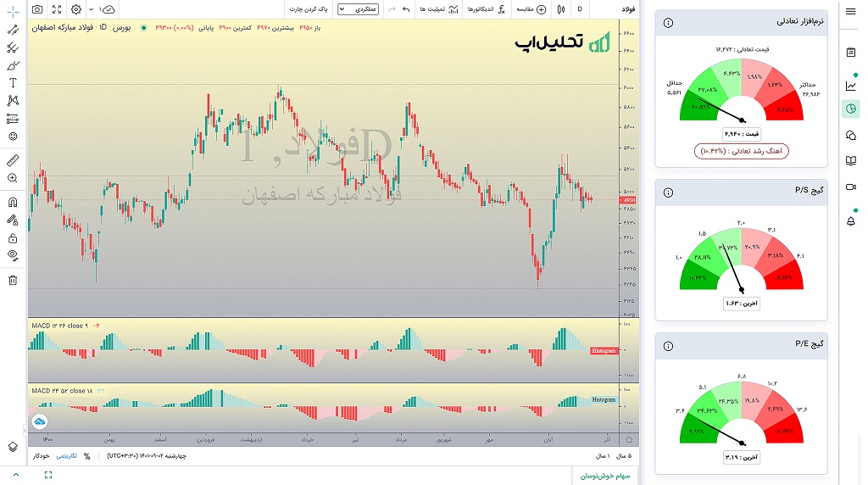Open تمپلیت ها indicator templates

(439, 9)
